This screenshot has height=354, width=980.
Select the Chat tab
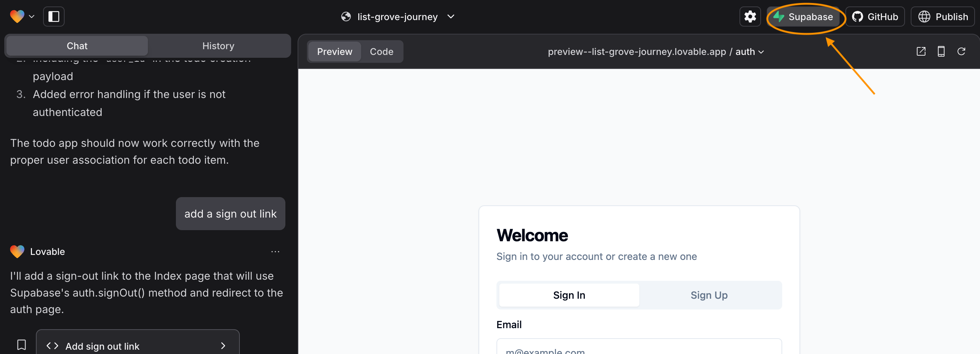tap(77, 46)
